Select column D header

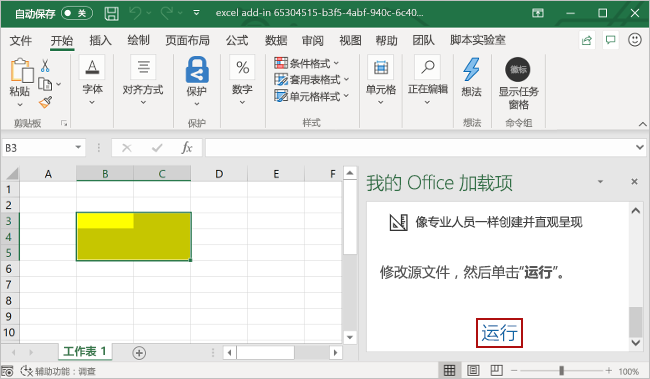pos(219,174)
